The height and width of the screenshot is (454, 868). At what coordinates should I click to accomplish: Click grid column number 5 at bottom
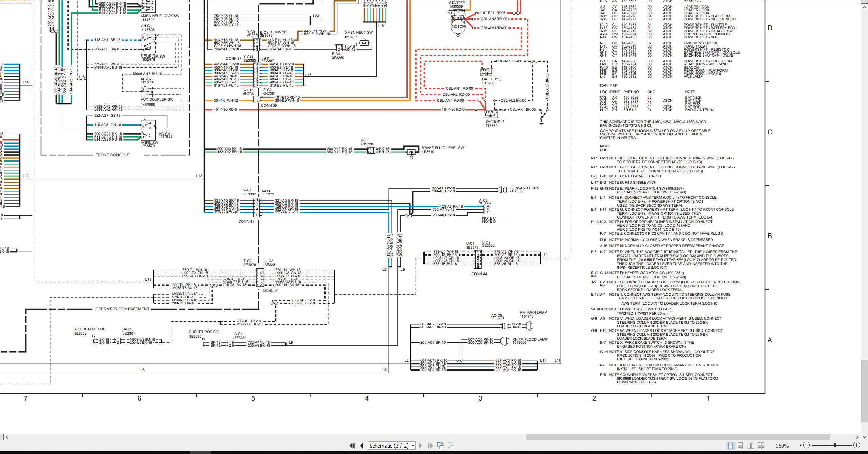point(253,398)
